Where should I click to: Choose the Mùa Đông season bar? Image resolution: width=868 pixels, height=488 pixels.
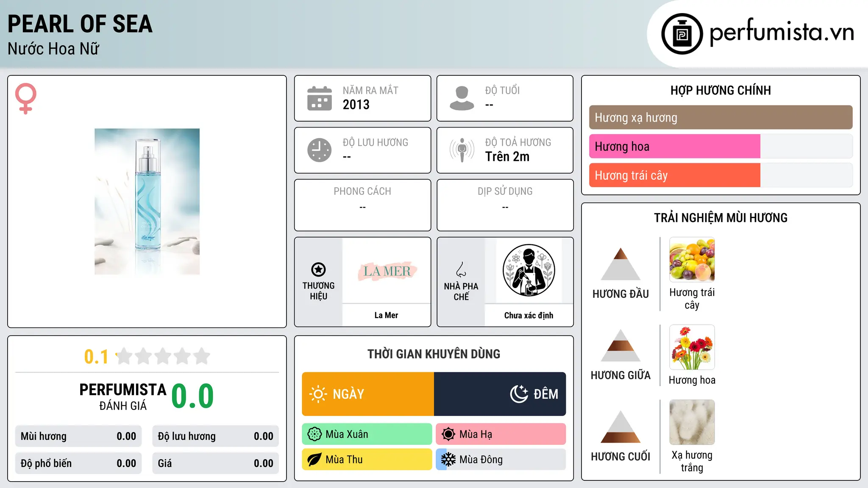click(501, 460)
